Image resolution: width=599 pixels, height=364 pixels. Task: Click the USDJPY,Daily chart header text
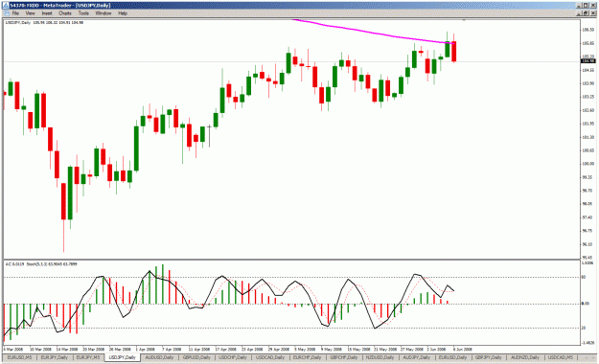pyautogui.click(x=44, y=23)
